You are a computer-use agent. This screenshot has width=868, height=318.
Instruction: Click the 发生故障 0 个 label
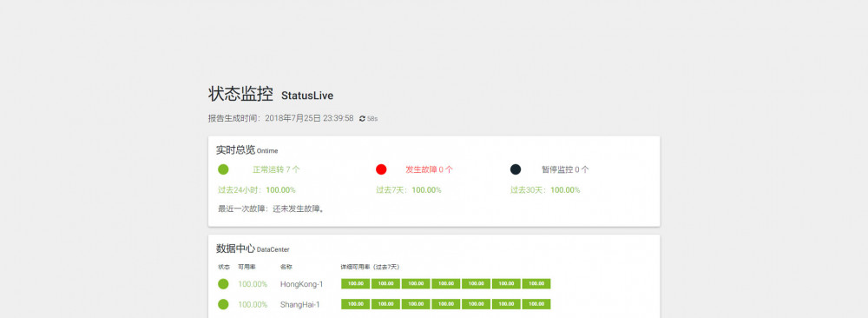(x=429, y=169)
